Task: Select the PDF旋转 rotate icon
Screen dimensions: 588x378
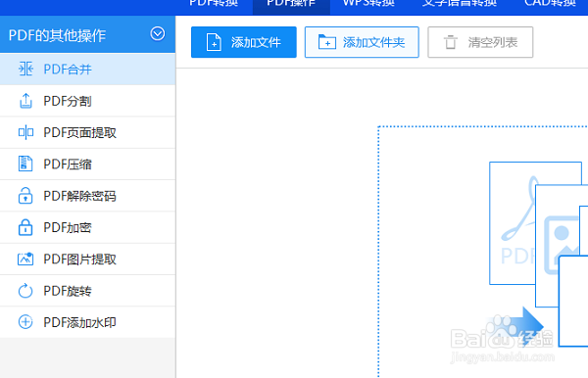Action: tap(25, 291)
